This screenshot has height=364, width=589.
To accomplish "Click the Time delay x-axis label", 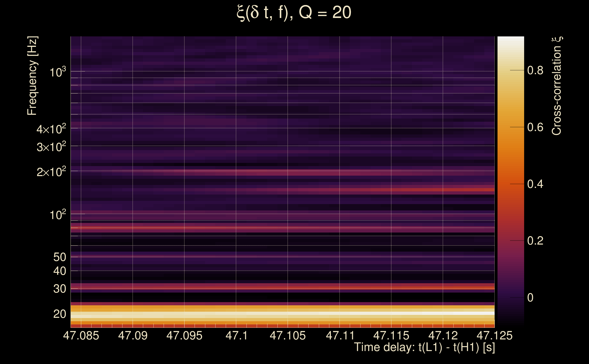I will 424,347.
